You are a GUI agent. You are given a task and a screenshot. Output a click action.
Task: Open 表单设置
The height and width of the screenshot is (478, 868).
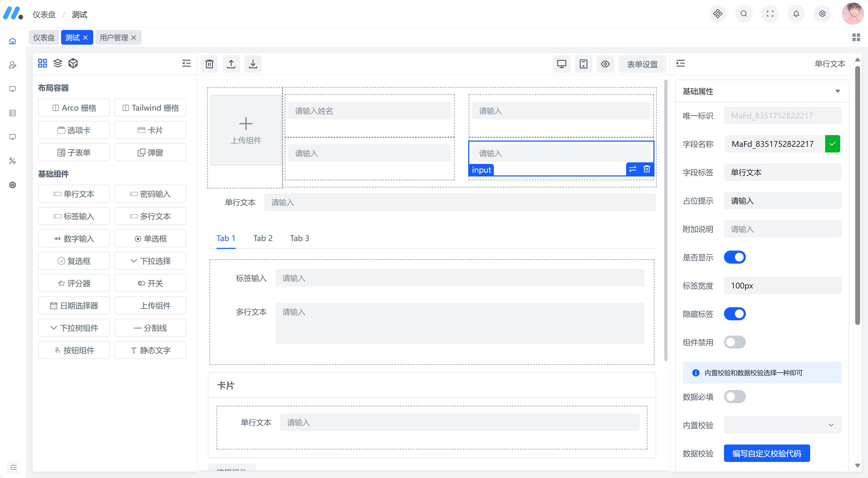pos(642,64)
